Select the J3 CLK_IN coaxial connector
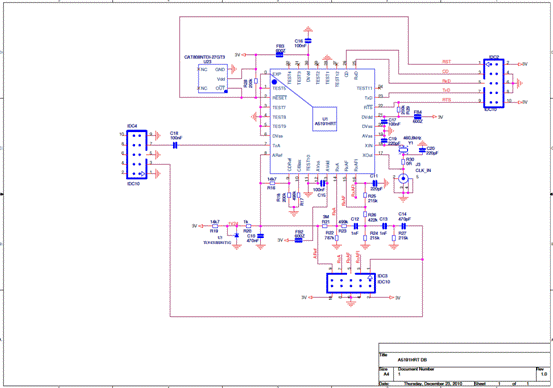 click(x=403, y=179)
